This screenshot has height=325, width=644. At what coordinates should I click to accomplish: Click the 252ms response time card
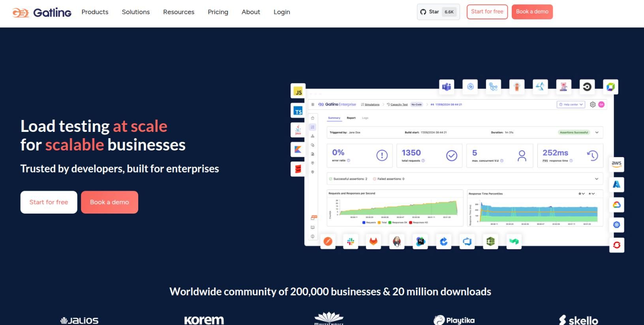point(570,156)
